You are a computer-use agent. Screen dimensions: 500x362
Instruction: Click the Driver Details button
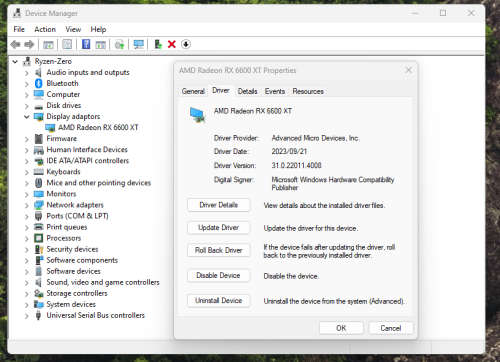tap(218, 205)
